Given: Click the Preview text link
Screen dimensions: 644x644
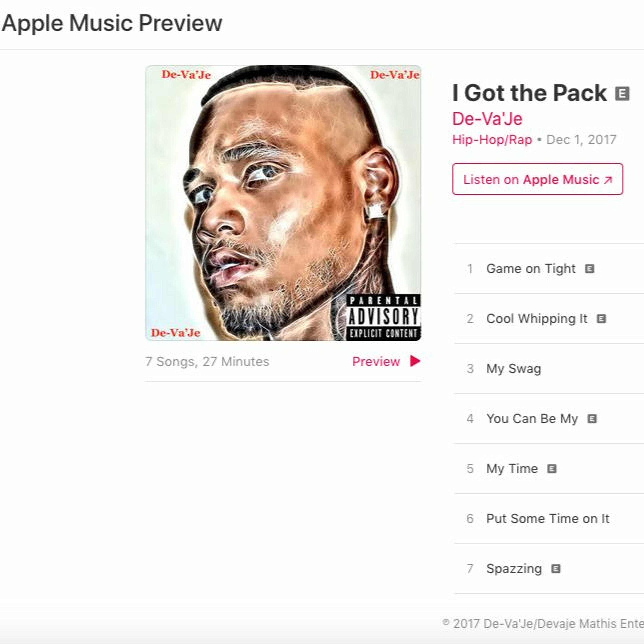Looking at the screenshot, I should pos(376,361).
